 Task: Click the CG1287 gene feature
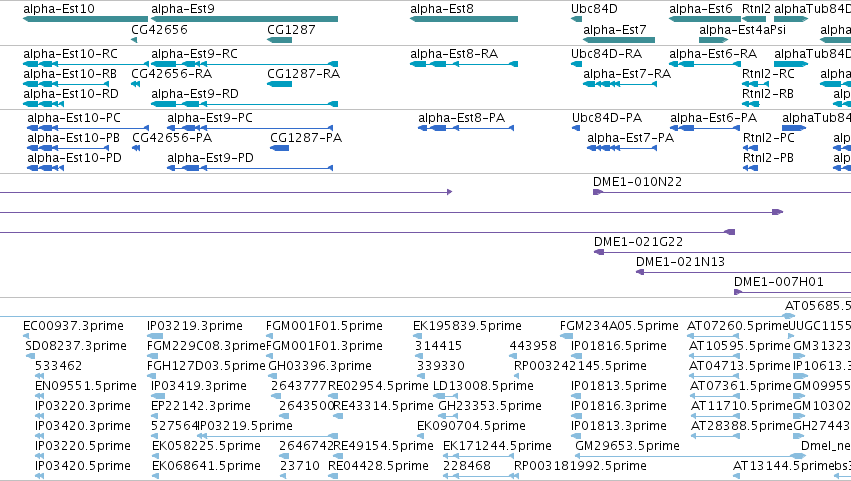280,40
